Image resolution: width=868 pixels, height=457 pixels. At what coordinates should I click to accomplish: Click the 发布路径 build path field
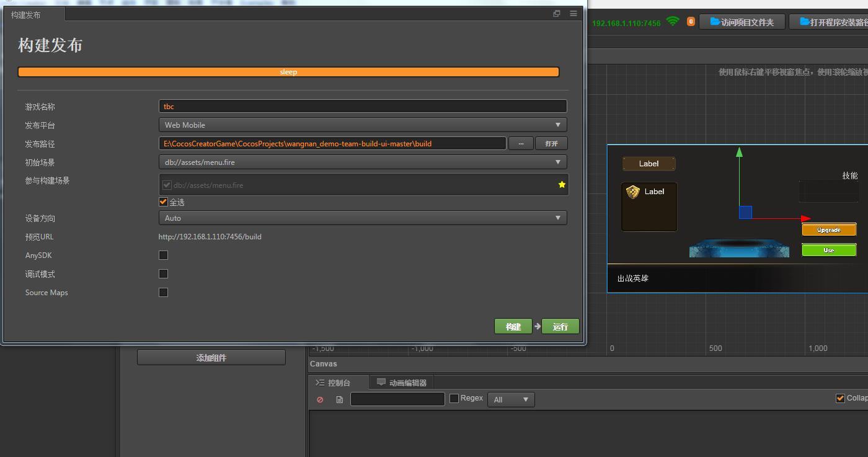(332, 143)
